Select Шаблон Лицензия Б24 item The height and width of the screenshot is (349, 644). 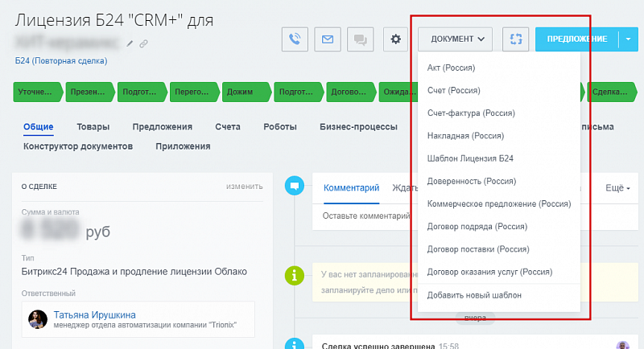coord(470,158)
